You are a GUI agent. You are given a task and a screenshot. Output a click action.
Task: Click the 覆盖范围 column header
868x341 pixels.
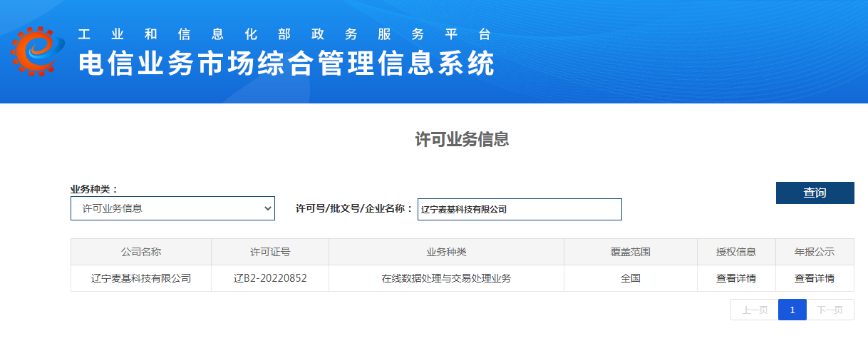[630, 252]
